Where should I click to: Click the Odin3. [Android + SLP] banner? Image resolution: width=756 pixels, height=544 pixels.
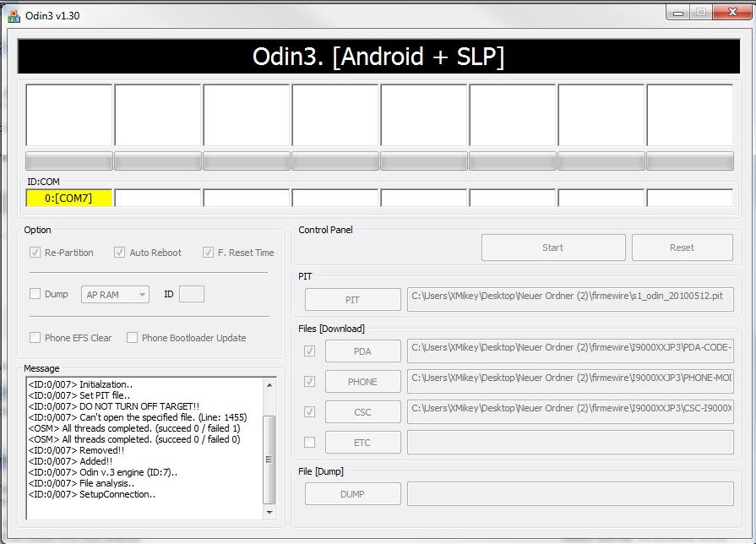pos(378,57)
